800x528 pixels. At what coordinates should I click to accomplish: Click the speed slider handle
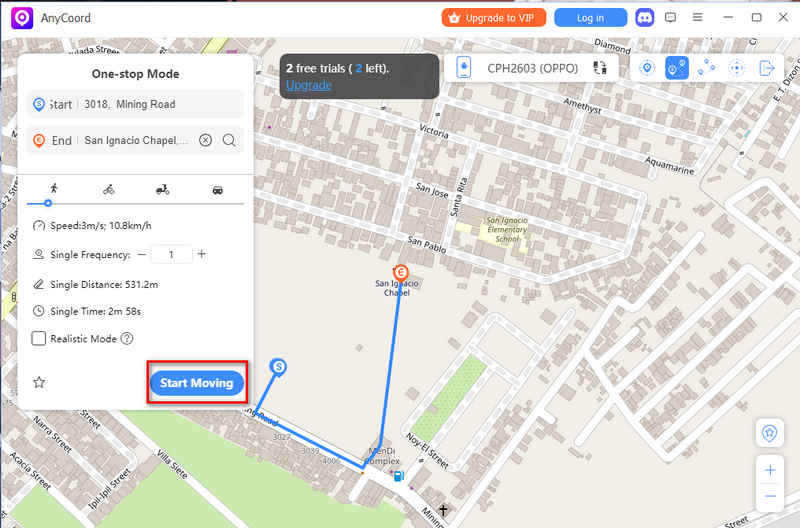coord(48,203)
